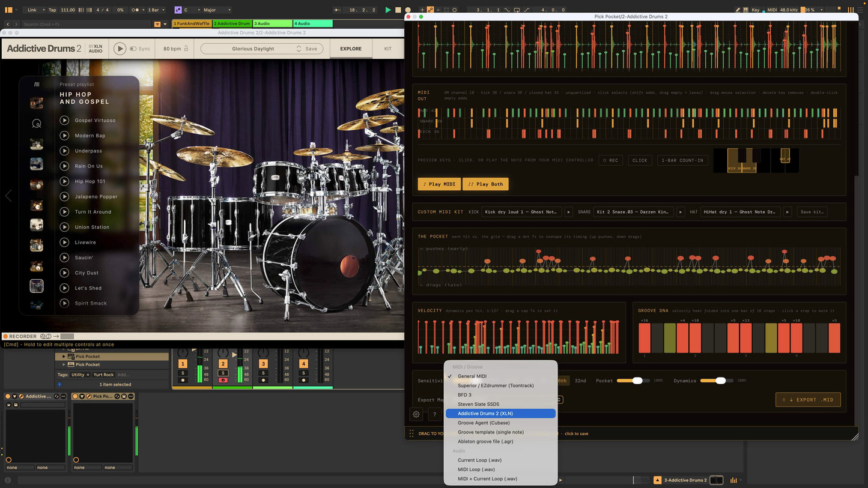Click the wrench icon on Addictive device header
The image size is (868, 488).
[22, 396]
